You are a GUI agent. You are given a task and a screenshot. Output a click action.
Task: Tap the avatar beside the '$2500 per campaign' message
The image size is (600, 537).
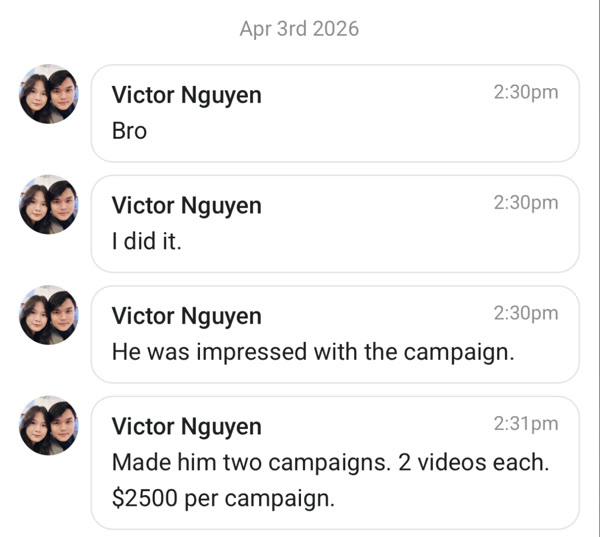click(x=49, y=426)
